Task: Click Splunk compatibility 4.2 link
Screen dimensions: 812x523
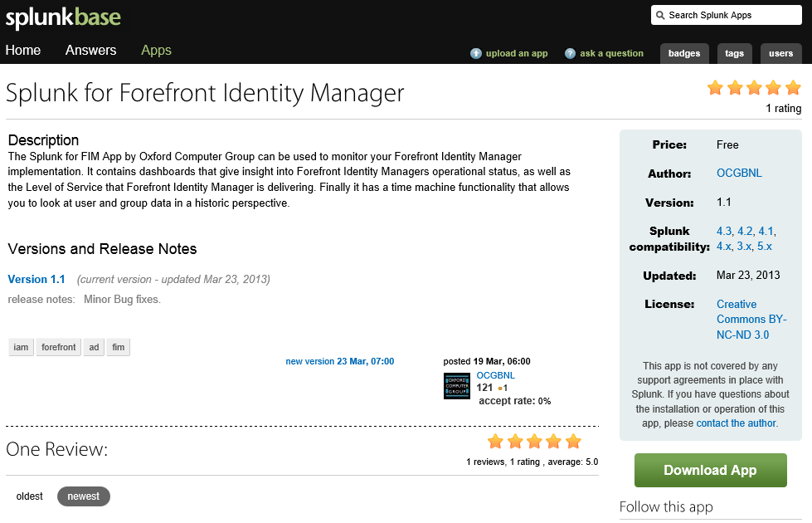Action: [745, 231]
